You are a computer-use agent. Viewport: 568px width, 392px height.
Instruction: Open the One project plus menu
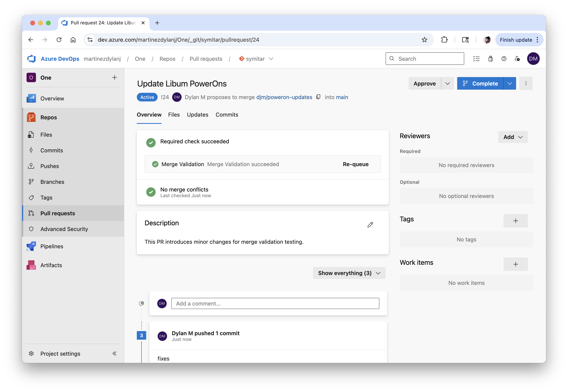[114, 78]
